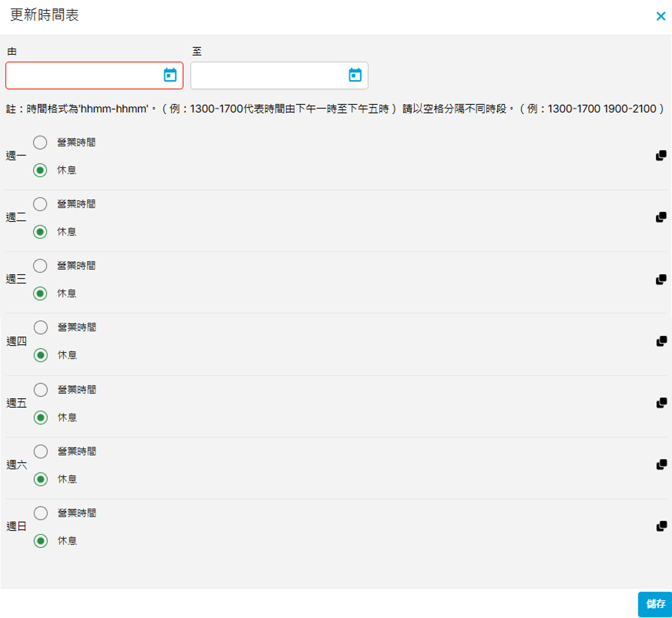Image resolution: width=672 pixels, height=618 pixels.
Task: Select 營業時間 radio for 週一
Action: (40, 142)
